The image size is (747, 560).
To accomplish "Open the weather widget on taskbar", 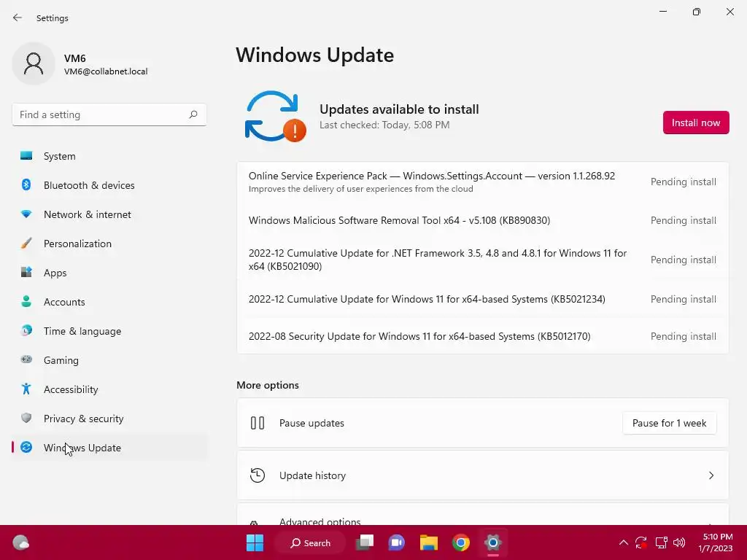I will coord(20,542).
